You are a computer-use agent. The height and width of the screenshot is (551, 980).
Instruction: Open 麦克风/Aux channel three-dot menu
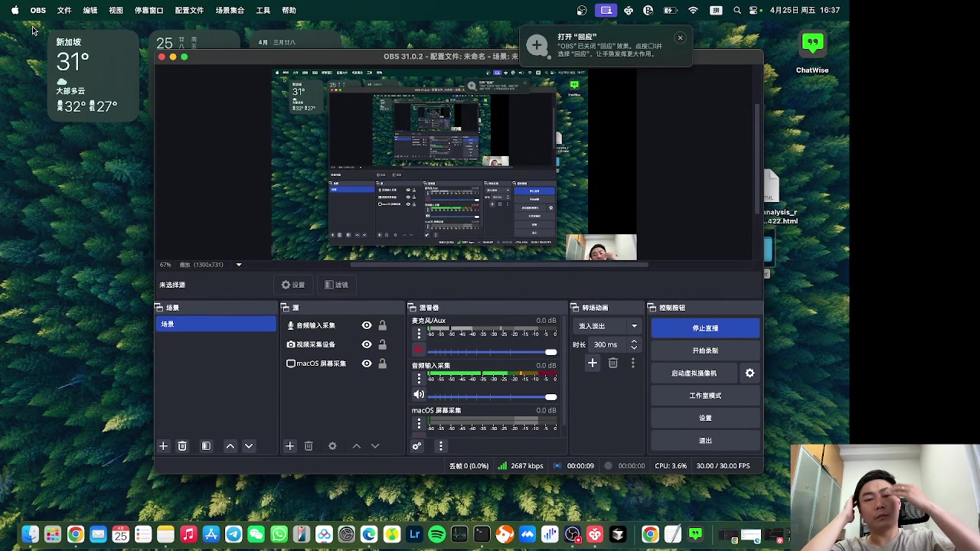pos(418,333)
